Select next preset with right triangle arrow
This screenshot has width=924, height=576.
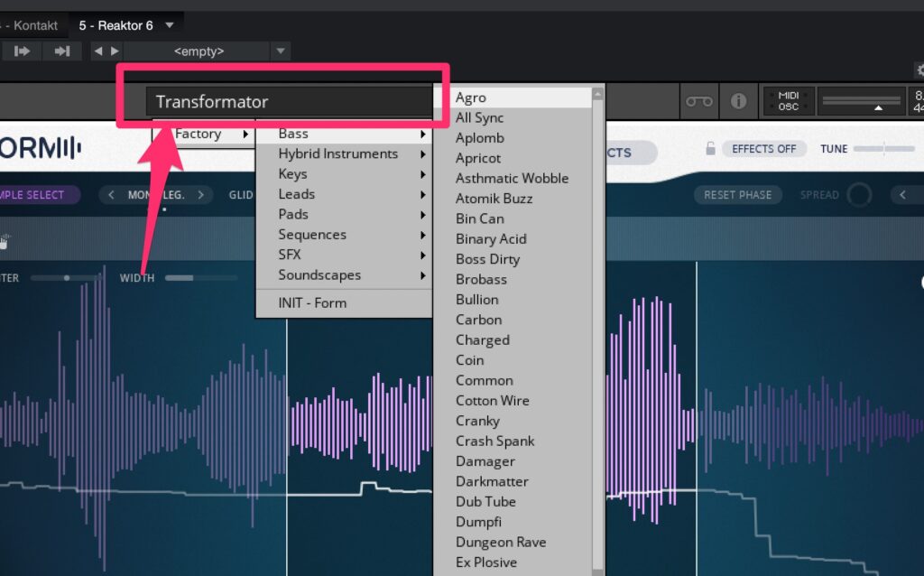click(113, 51)
